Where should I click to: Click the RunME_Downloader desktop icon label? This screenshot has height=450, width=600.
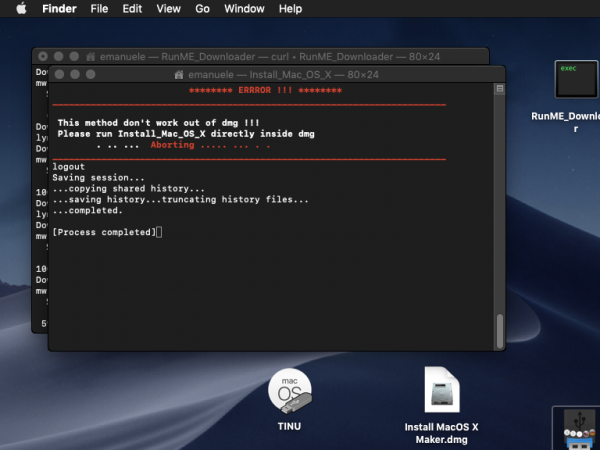point(566,122)
